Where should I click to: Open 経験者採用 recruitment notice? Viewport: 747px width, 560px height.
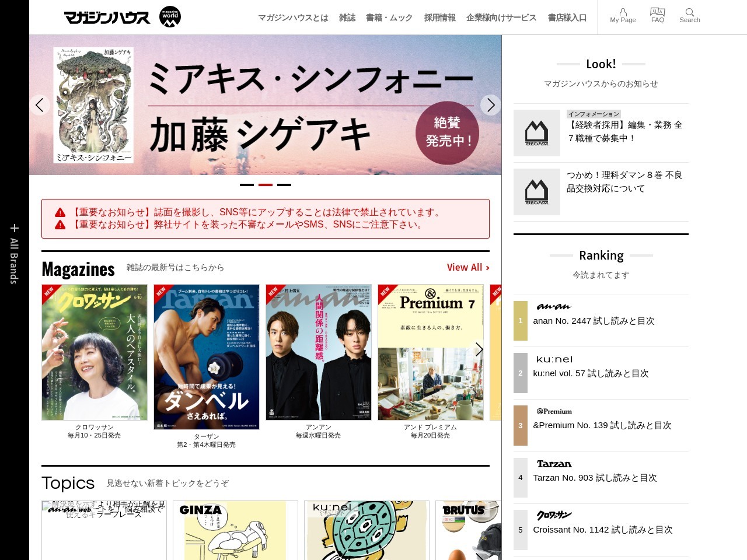click(624, 131)
